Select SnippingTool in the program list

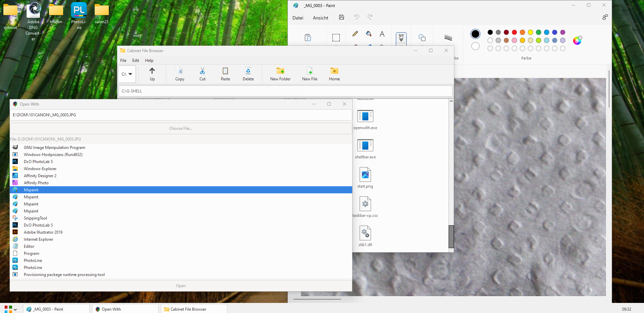(181, 218)
